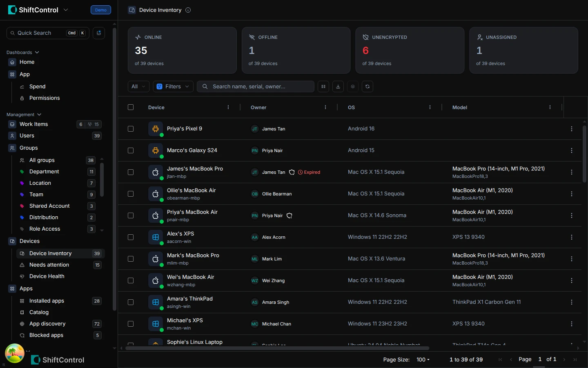Screen dimensions: 588x368
Task: Click the Apple icon for Mark's MacBook Pro
Action: (156, 259)
